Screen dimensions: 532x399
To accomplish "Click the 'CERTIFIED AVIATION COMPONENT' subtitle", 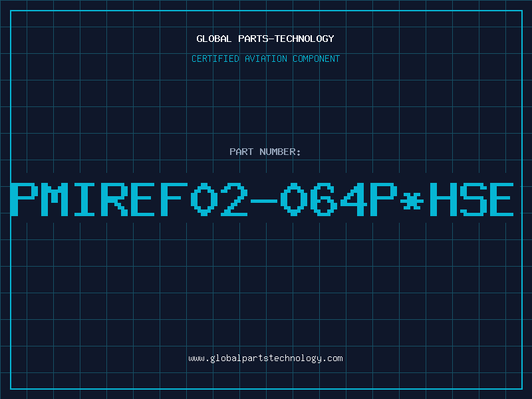I will coord(265,59).
